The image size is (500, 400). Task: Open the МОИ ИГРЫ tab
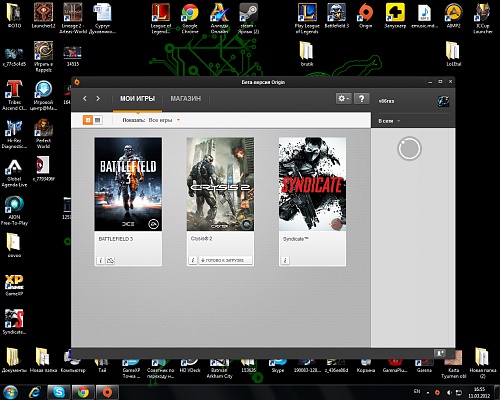[137, 99]
